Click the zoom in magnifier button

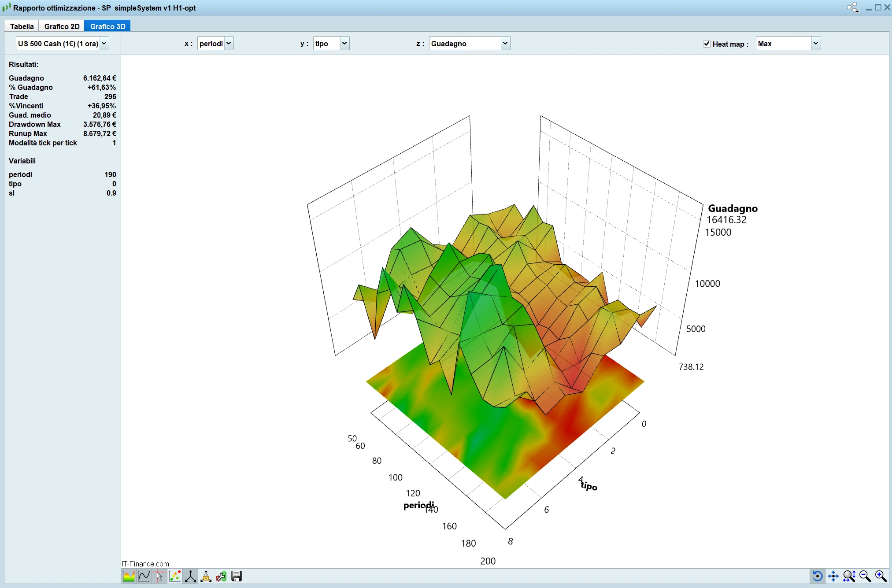[881, 576]
